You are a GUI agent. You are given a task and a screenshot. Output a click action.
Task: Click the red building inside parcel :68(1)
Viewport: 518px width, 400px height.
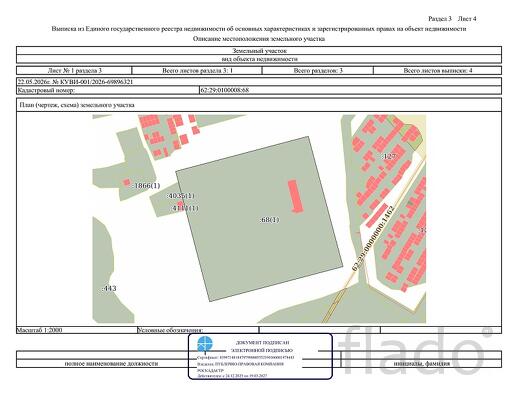click(295, 196)
